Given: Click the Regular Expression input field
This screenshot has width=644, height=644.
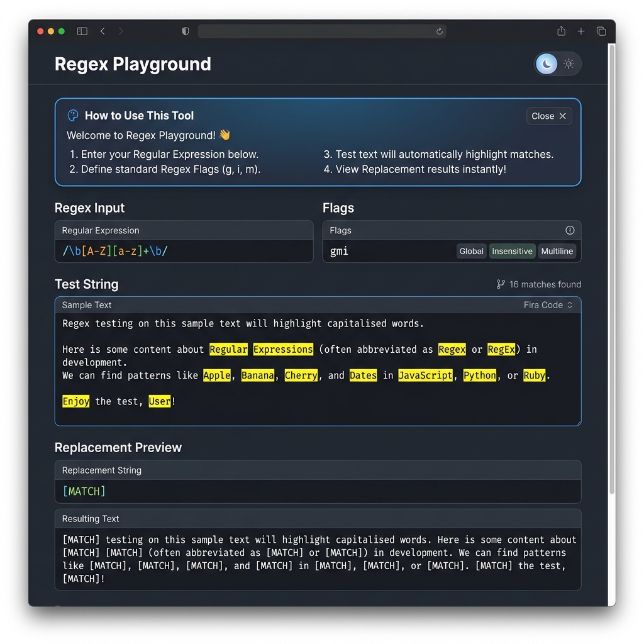Looking at the screenshot, I should tap(184, 251).
